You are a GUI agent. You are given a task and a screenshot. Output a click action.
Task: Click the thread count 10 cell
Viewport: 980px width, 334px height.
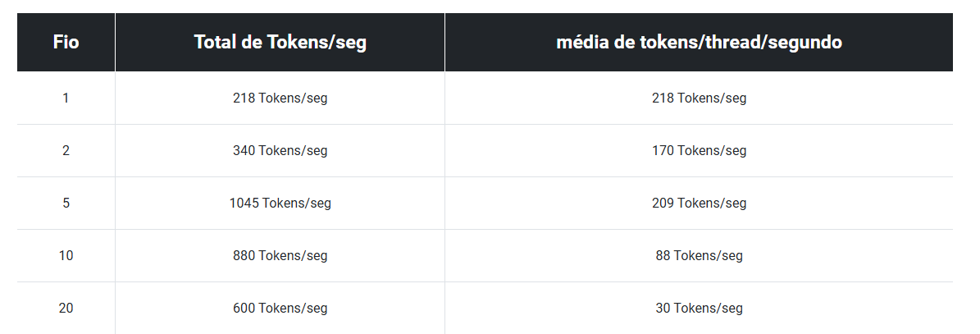66,256
